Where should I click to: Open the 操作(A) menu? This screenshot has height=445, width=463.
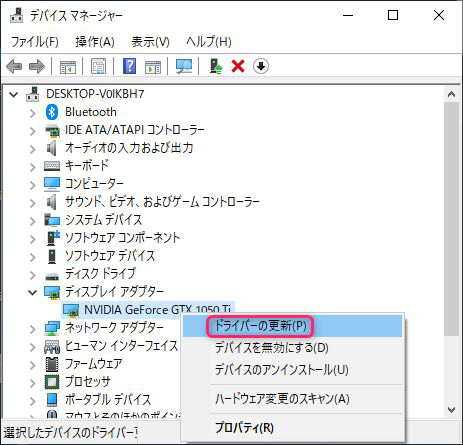(95, 42)
